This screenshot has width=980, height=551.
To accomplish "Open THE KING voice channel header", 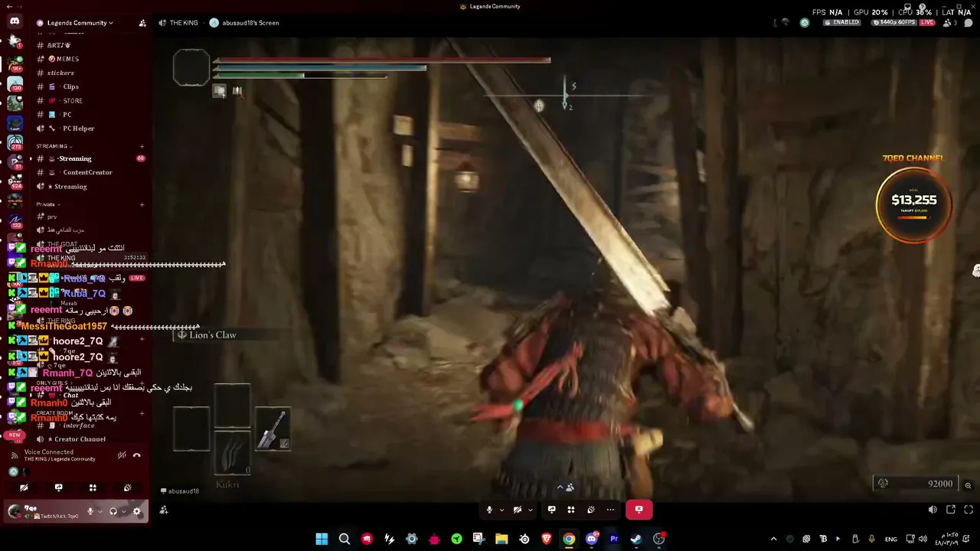I will click(178, 23).
